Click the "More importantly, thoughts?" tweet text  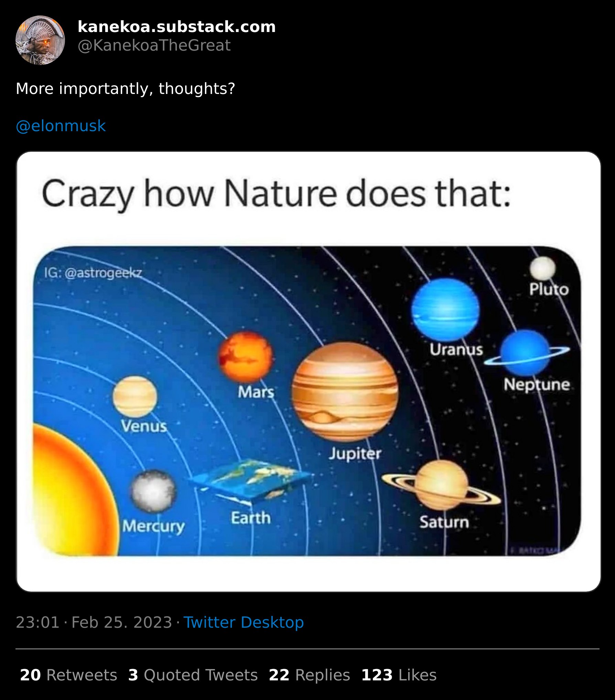pos(126,89)
